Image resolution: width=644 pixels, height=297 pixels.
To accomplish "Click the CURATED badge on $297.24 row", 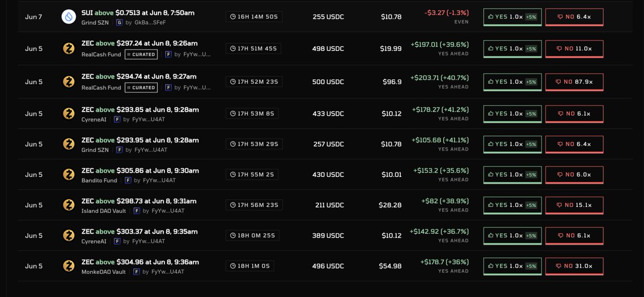I will click(141, 55).
